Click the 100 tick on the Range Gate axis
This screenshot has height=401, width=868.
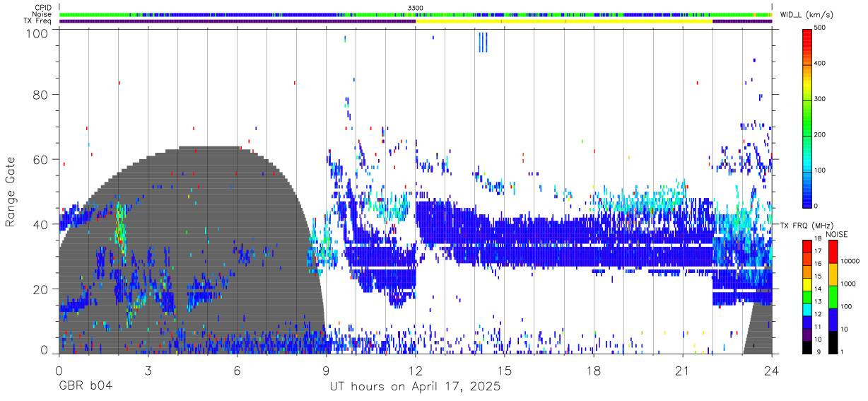pos(37,33)
